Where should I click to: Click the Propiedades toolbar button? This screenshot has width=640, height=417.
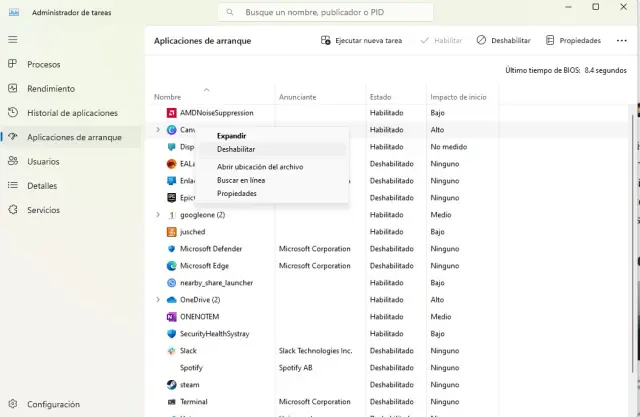click(x=573, y=40)
